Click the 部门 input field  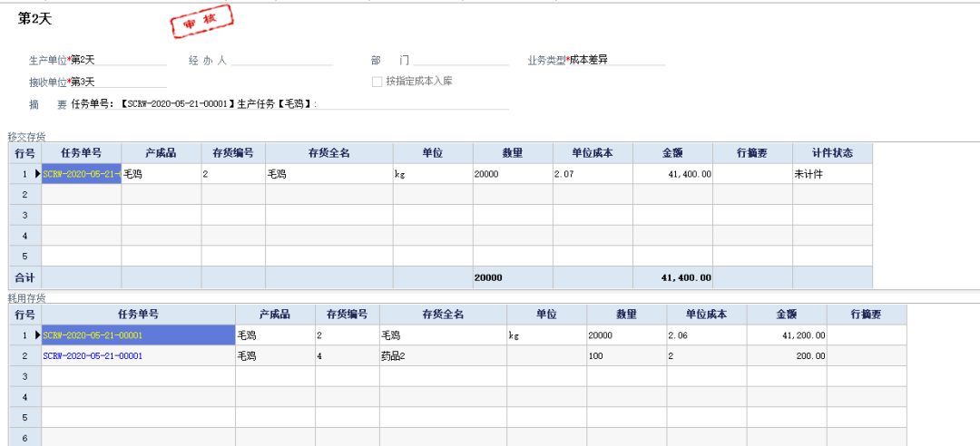460,61
